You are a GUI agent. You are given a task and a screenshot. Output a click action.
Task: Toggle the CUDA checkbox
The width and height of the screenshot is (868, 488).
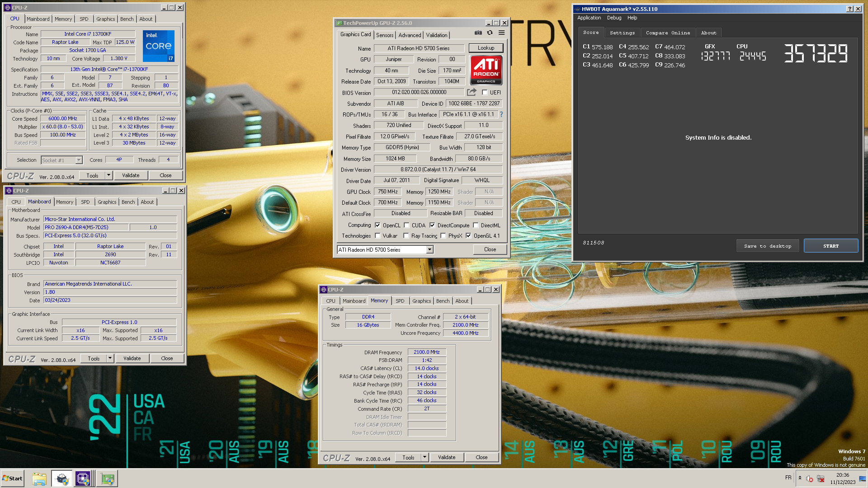click(406, 225)
